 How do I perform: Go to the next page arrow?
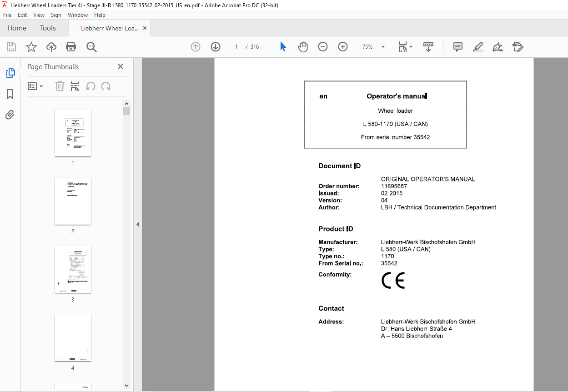[x=216, y=47]
